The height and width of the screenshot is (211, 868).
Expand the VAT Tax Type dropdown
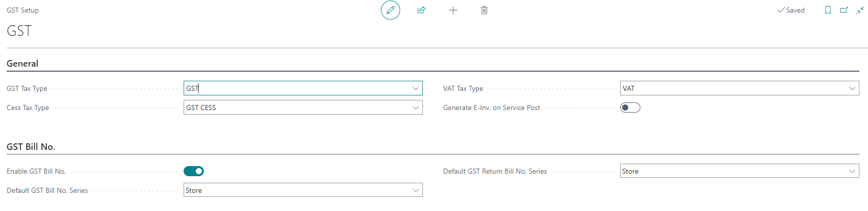[x=852, y=88]
